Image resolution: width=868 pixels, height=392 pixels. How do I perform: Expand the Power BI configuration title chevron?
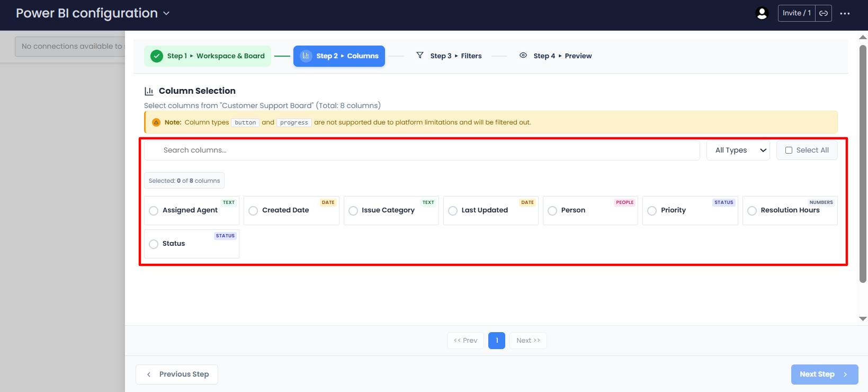(166, 13)
